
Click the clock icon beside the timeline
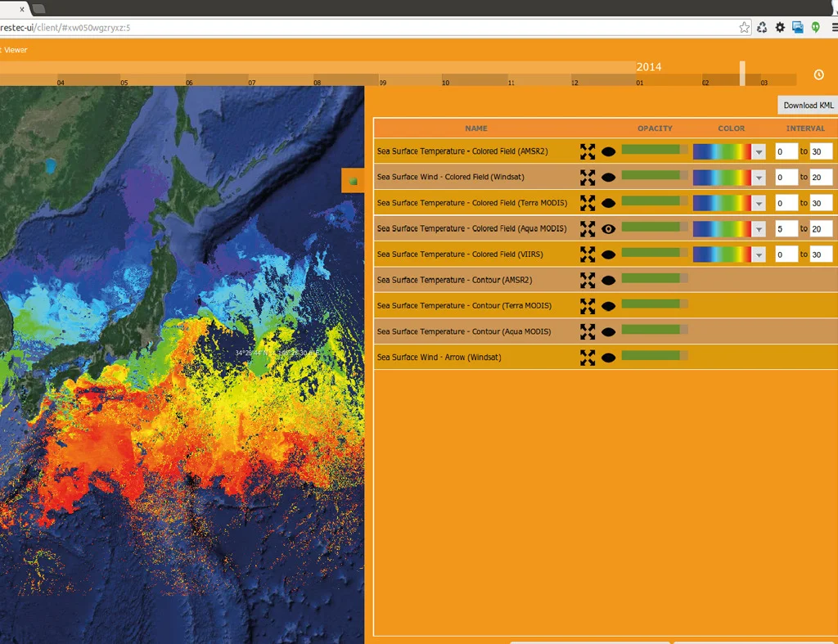[818, 74]
